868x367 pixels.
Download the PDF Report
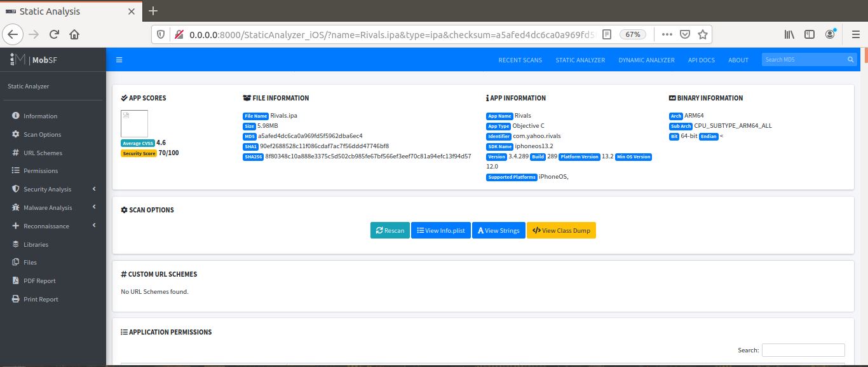(40, 281)
